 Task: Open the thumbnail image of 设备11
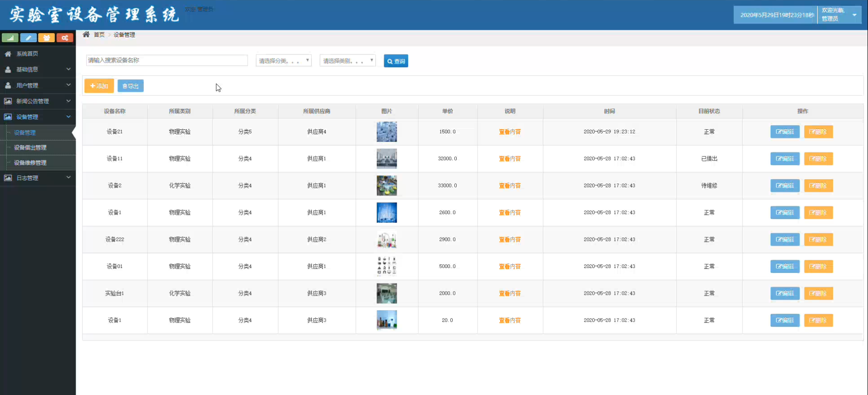[387, 159]
